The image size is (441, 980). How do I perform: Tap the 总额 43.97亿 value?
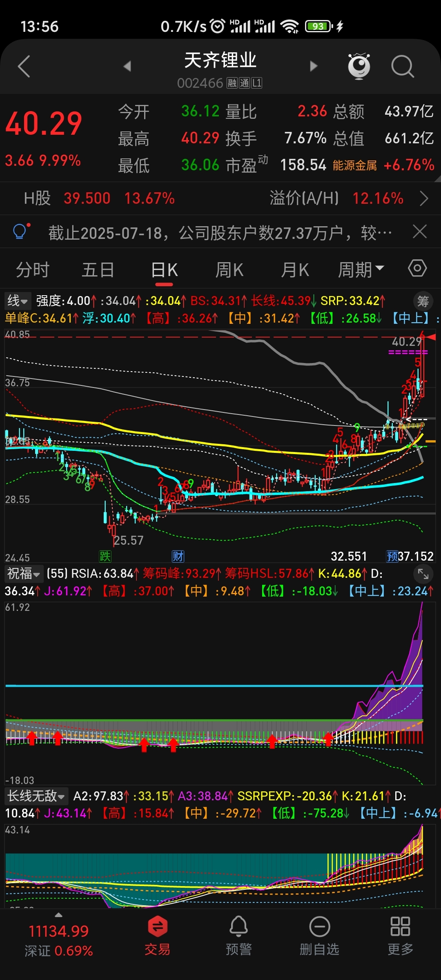pyautogui.click(x=409, y=111)
